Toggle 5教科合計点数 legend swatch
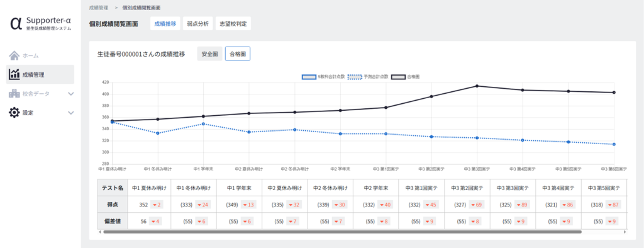Image resolution: width=644 pixels, height=248 pixels. pos(309,77)
